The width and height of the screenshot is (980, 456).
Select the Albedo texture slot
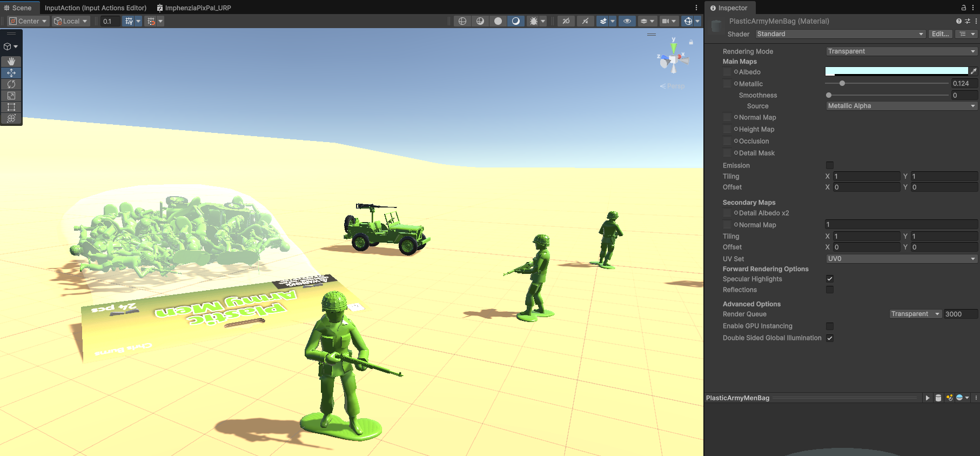point(727,72)
